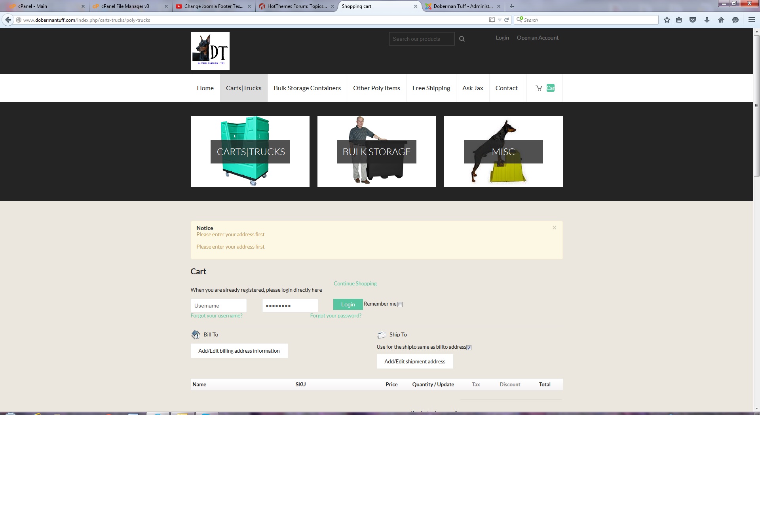Viewport: 760px width, 532px height.
Task: Open the MISC category thumbnail
Action: (503, 152)
